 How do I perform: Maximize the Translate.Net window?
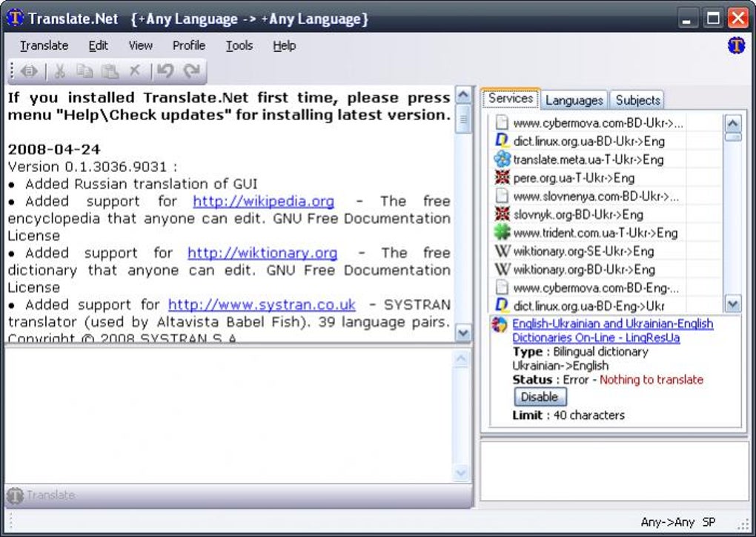(x=712, y=19)
